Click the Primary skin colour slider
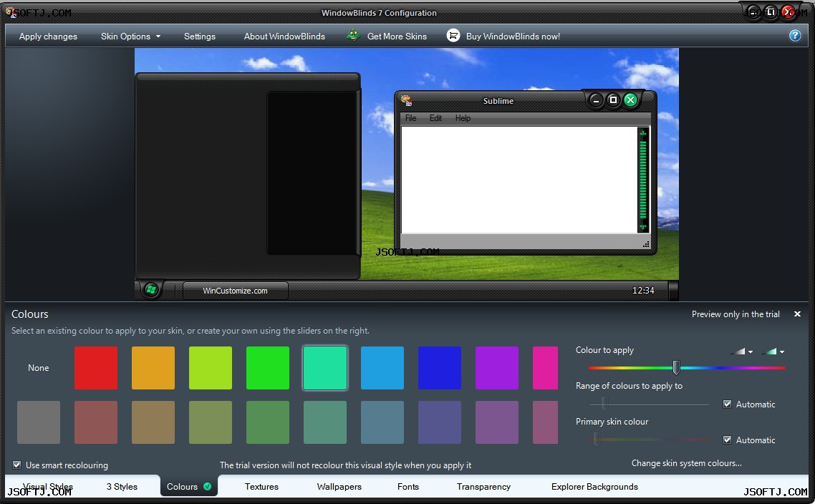 [649, 440]
